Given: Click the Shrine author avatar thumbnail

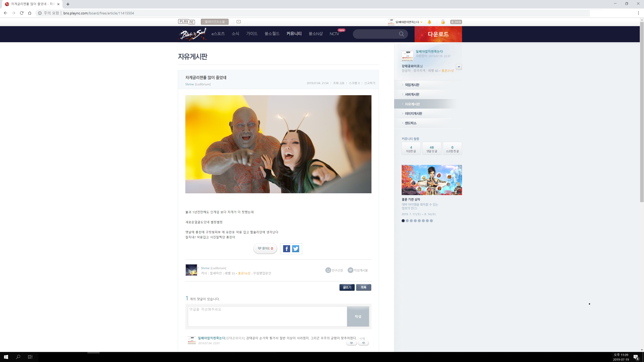Looking at the screenshot, I should click(x=191, y=270).
